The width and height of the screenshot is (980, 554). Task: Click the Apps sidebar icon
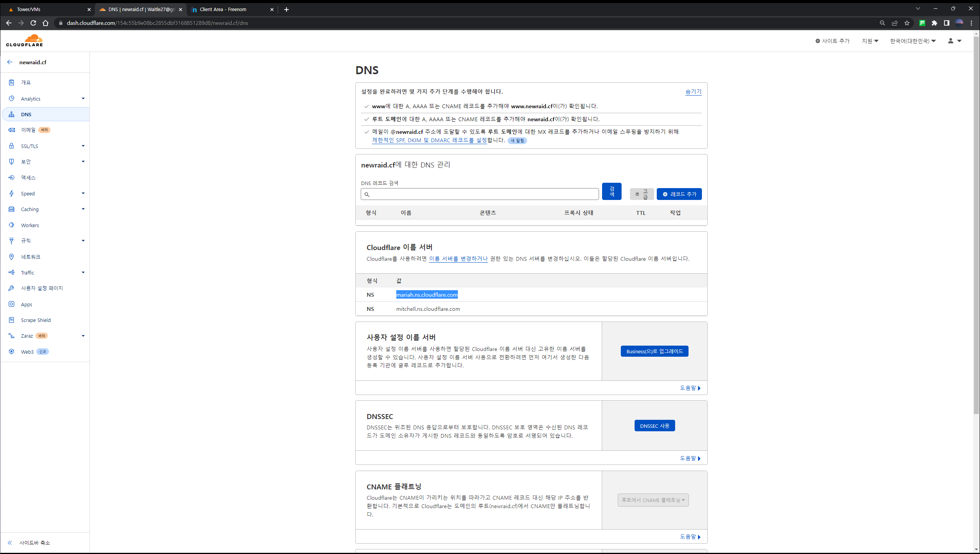click(11, 304)
